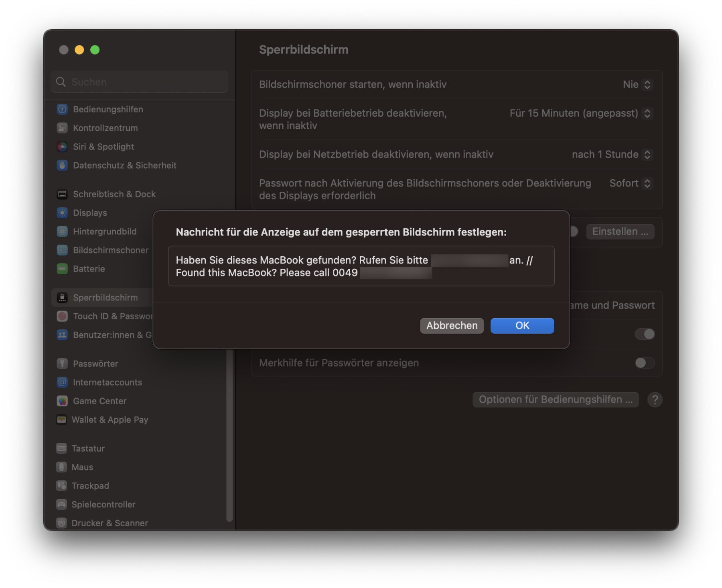Screen dimensions: 722x588
Task: Go to Wallet & Apple Pay section
Action: coord(110,420)
